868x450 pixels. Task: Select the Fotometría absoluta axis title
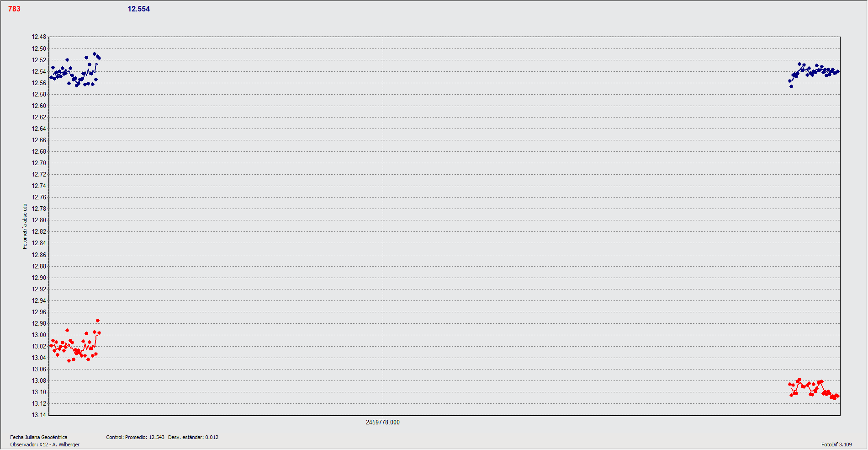tap(25, 226)
